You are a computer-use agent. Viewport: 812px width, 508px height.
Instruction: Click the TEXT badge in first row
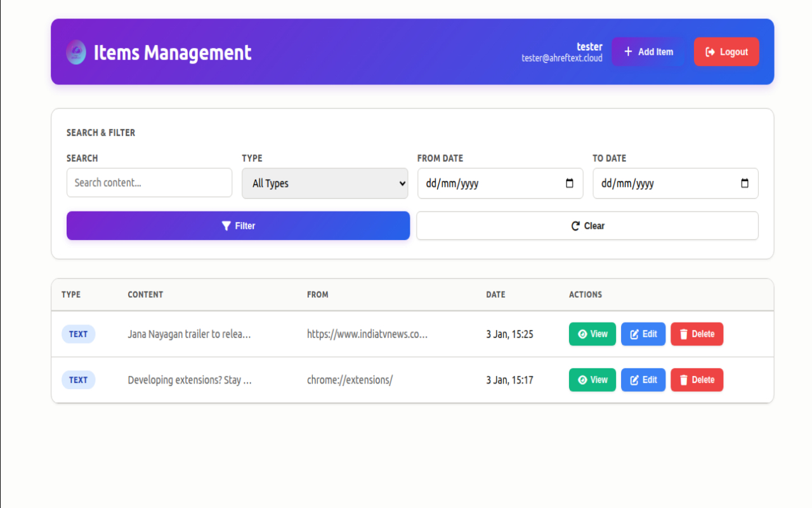click(78, 334)
